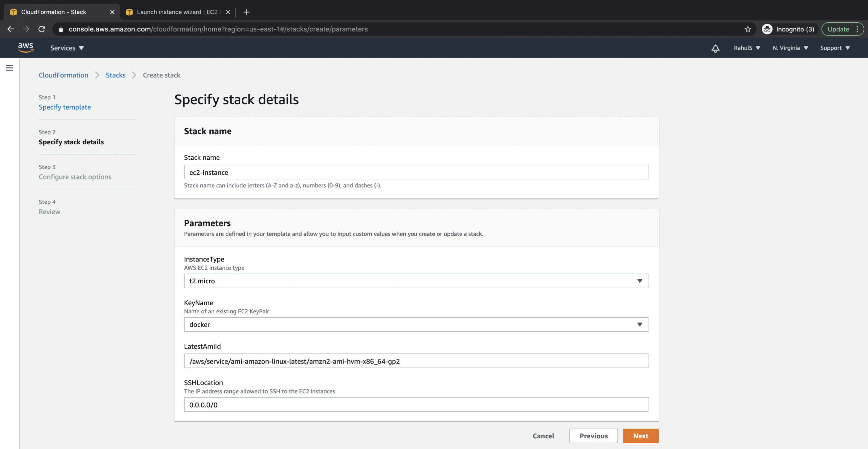The width and height of the screenshot is (868, 449).
Task: Open the RahulS account dropdown
Action: (747, 48)
